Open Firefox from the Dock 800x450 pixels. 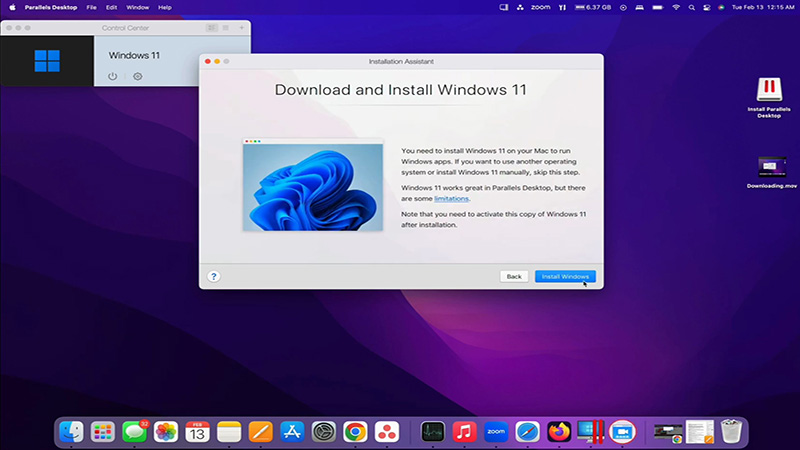(x=559, y=432)
